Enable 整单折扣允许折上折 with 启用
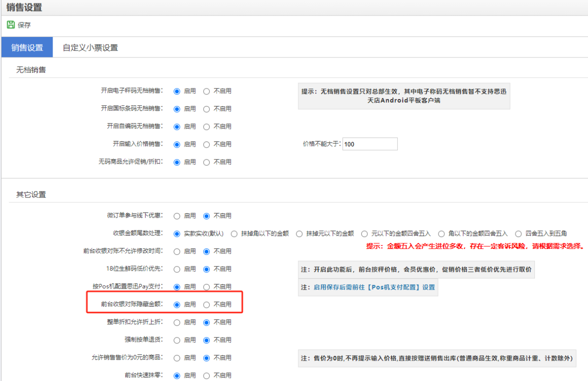The height and width of the screenshot is (381, 588). click(177, 322)
